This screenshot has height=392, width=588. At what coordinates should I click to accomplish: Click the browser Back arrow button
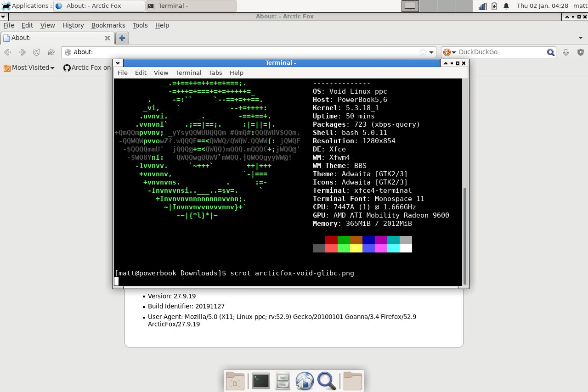point(8,52)
